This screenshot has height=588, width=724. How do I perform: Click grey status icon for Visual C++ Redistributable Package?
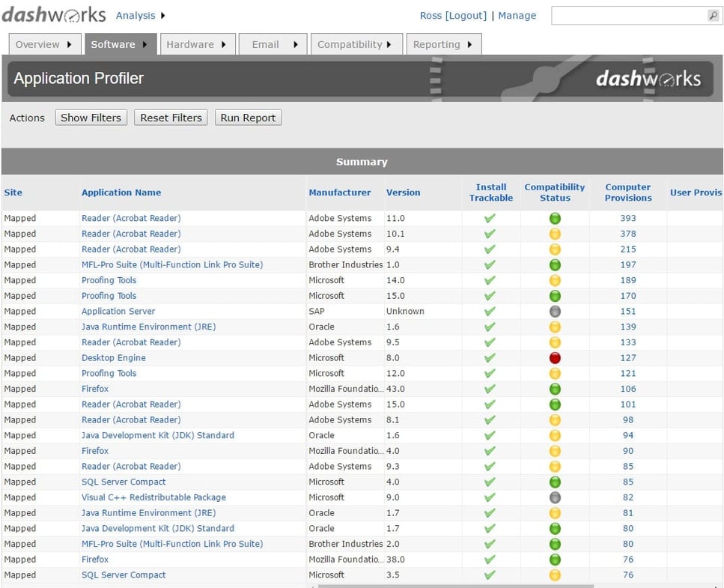point(555,497)
